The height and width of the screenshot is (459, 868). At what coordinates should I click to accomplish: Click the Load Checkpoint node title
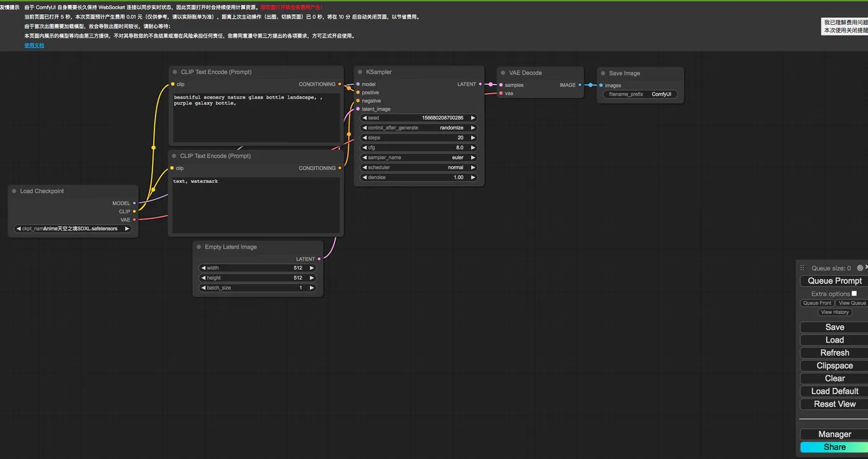42,191
